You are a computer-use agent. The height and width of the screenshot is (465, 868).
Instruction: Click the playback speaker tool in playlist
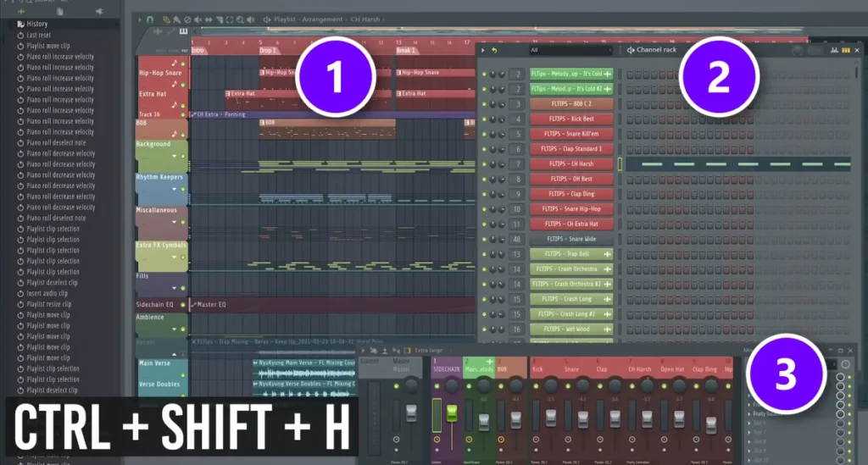[251, 19]
